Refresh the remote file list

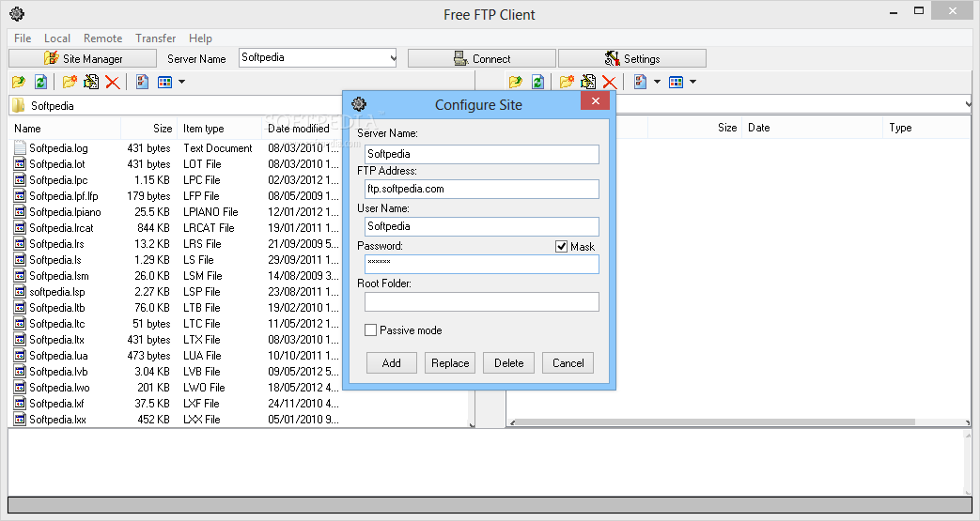(x=537, y=82)
